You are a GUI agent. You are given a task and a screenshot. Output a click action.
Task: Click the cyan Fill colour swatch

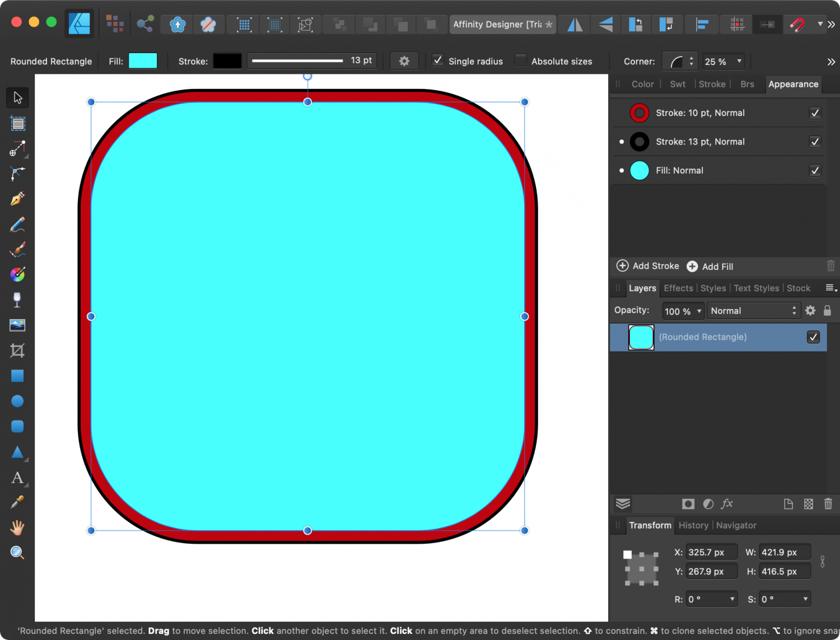point(143,60)
